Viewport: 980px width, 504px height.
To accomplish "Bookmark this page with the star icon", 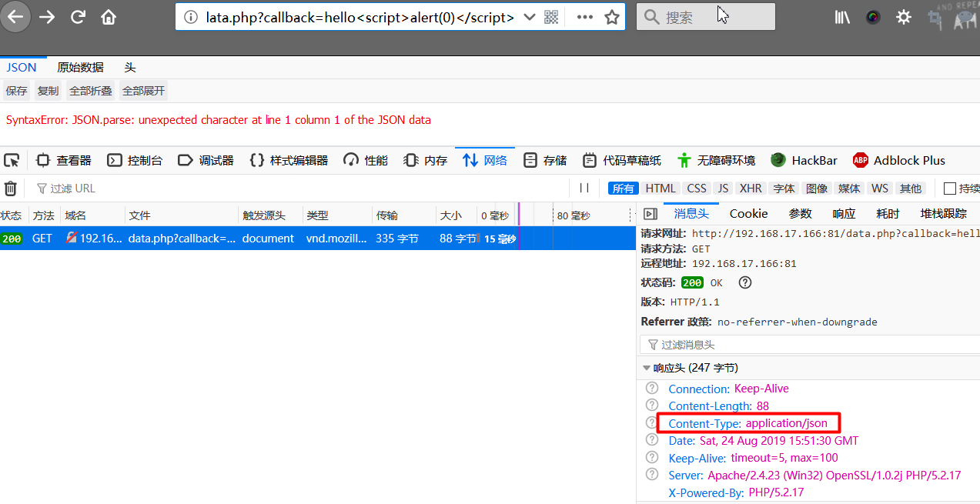I will [x=612, y=17].
